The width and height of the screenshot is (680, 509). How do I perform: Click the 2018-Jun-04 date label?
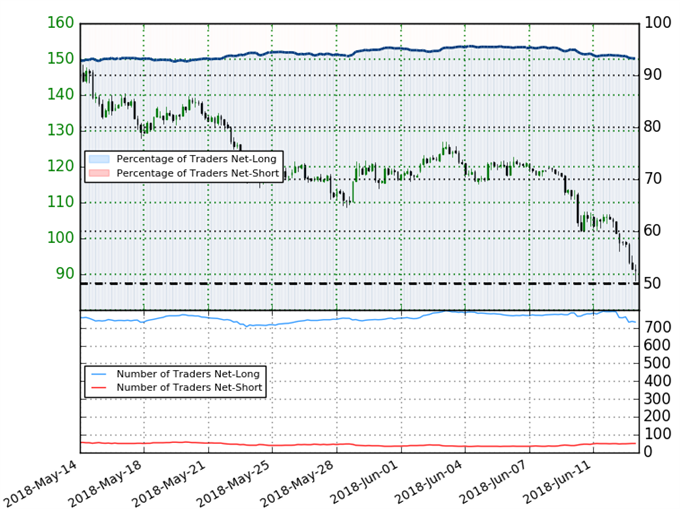pos(427,483)
